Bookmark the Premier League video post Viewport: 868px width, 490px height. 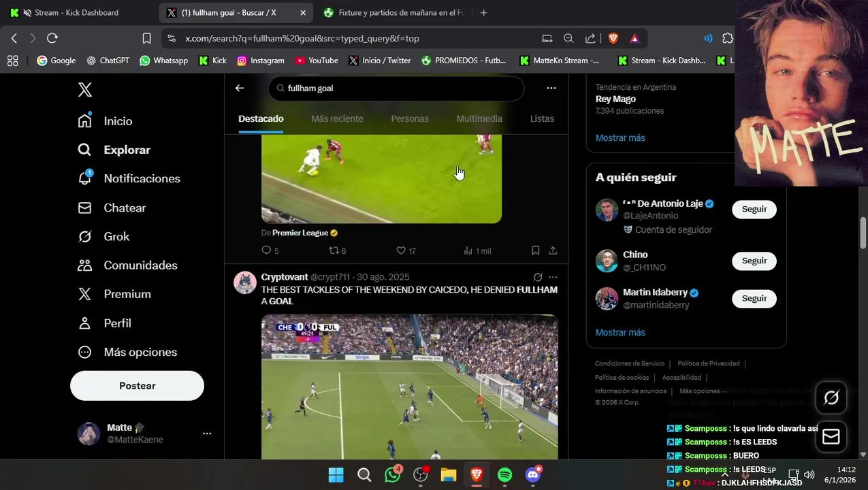coord(536,250)
